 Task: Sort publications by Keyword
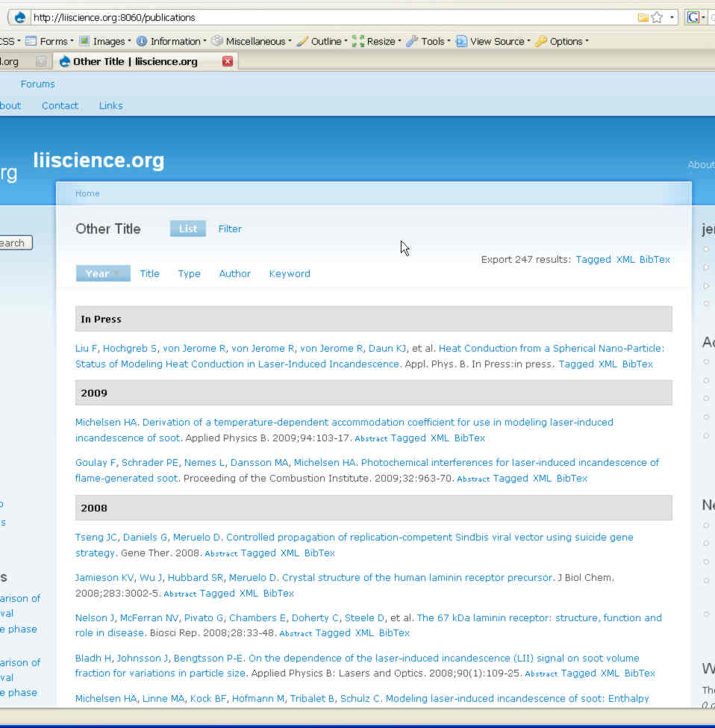pos(290,274)
